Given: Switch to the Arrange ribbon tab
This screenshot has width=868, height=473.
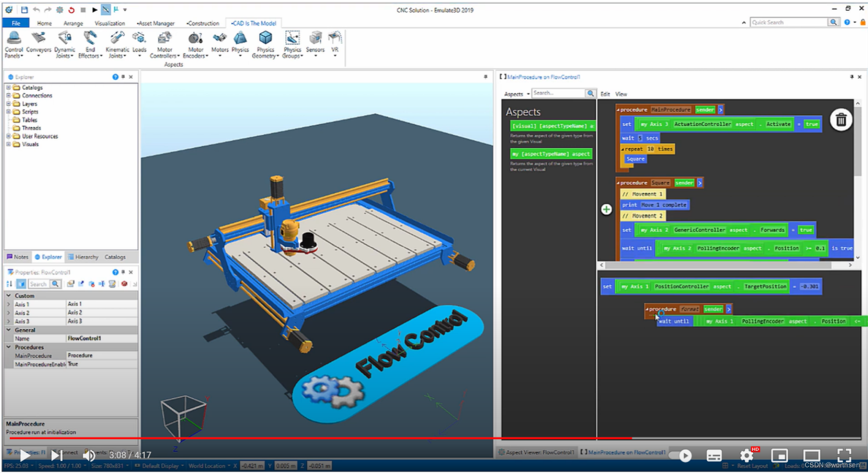Looking at the screenshot, I should (73, 23).
